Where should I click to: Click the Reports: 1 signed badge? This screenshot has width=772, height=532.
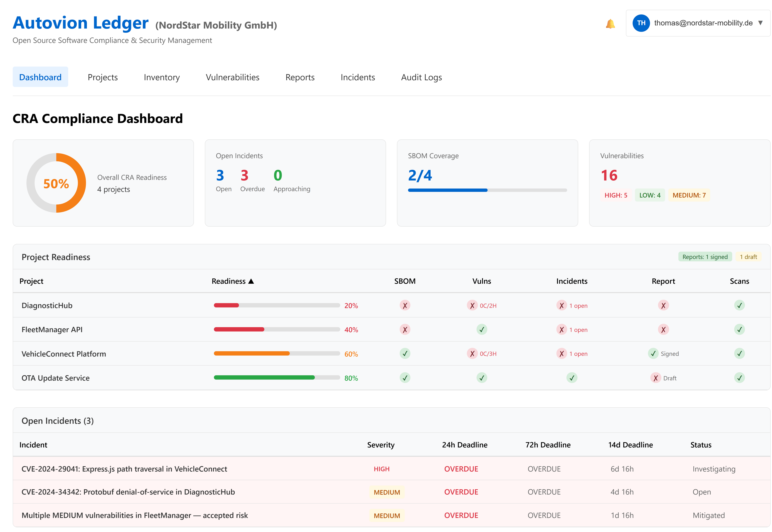tap(705, 257)
